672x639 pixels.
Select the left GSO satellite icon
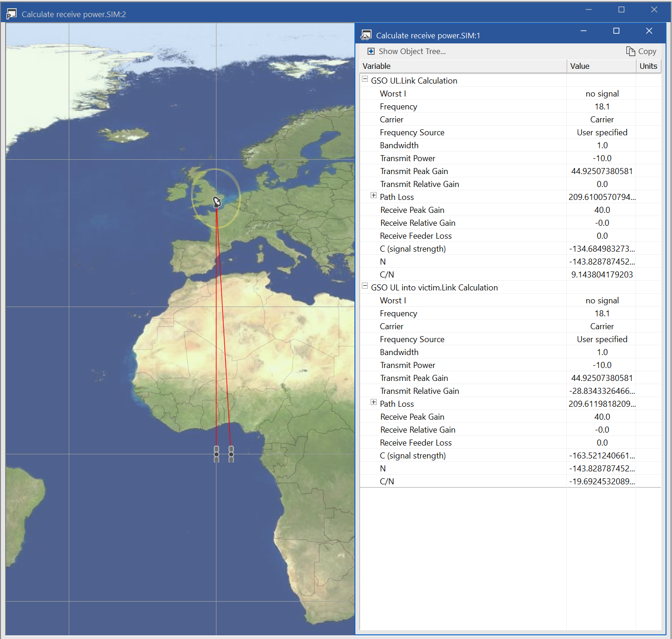216,454
